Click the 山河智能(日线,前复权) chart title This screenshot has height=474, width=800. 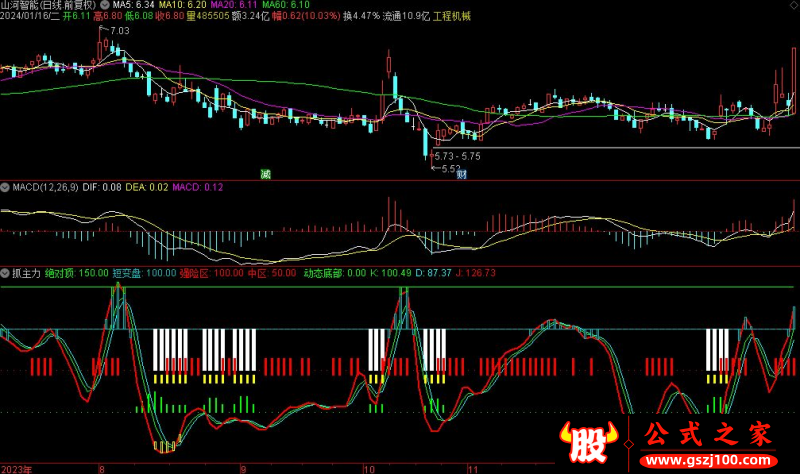point(48,5)
